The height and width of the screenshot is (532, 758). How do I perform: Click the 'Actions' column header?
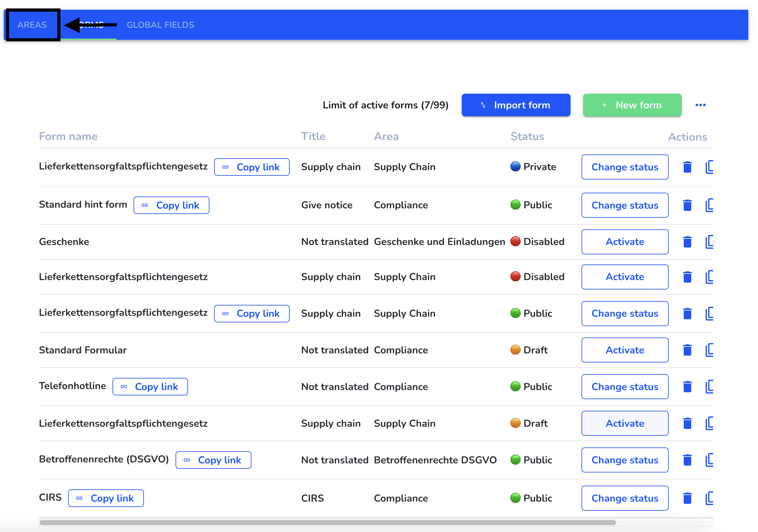(x=687, y=137)
